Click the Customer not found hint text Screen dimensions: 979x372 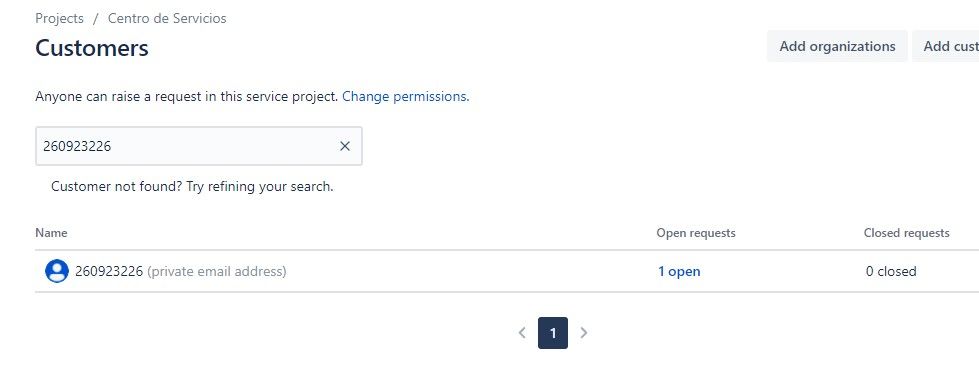pyautogui.click(x=192, y=186)
